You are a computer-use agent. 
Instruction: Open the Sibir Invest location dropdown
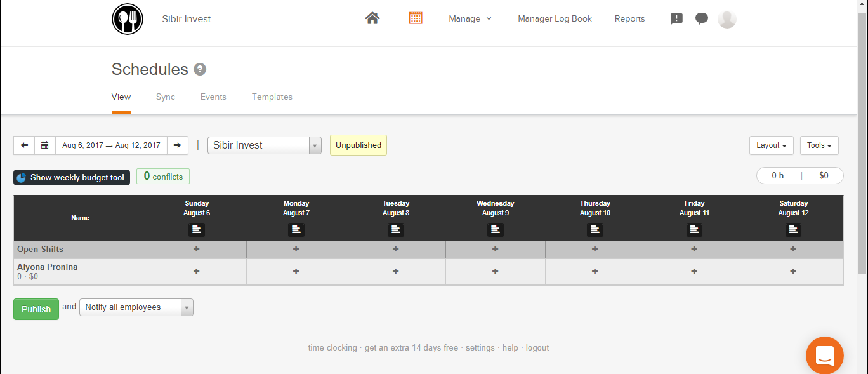point(264,145)
